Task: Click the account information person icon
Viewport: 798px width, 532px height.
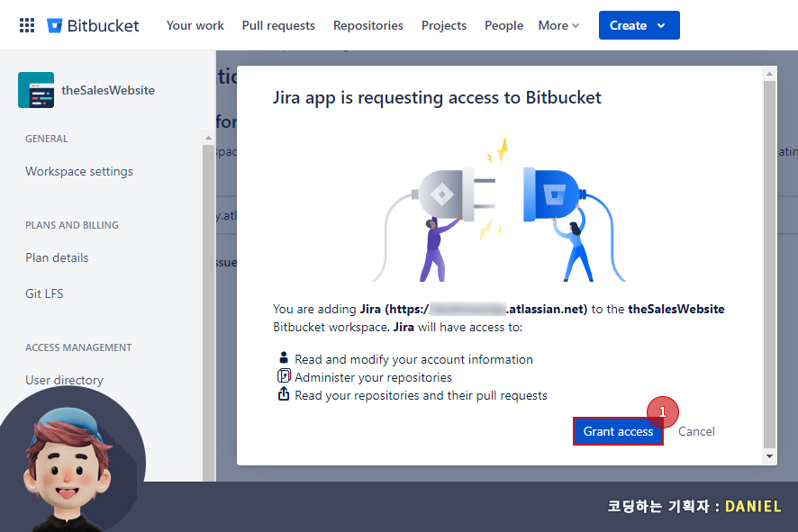Action: tap(284, 357)
